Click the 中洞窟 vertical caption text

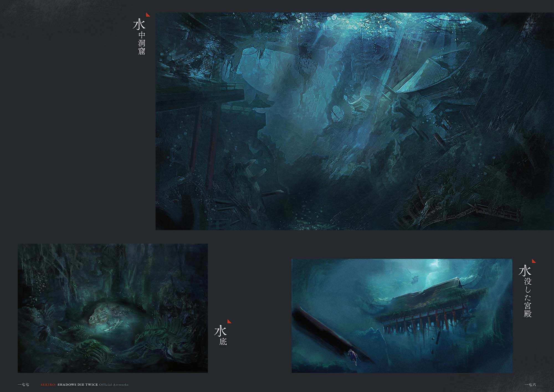pos(142,43)
